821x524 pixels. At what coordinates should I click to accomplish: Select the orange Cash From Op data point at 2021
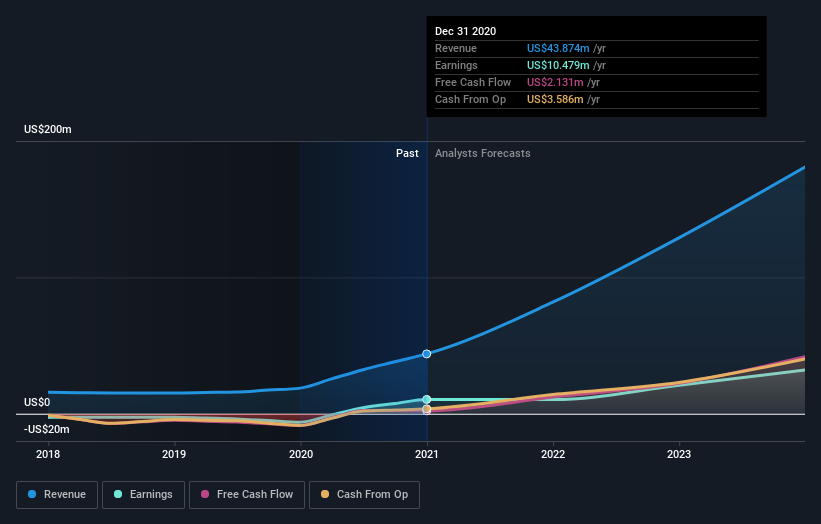click(427, 409)
